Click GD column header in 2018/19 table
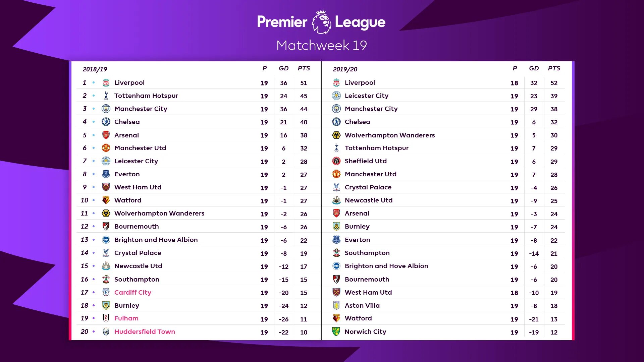Screen dimensions: 644x362 pyautogui.click(x=284, y=68)
